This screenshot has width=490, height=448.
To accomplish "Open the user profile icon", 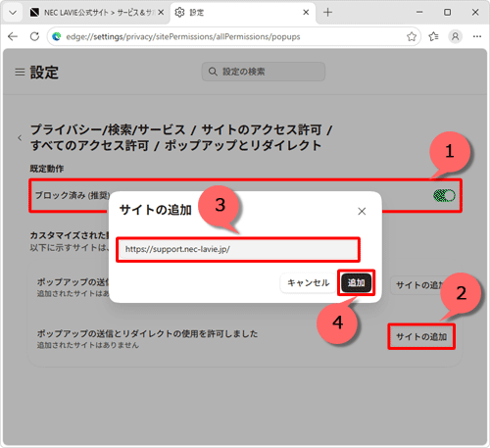I will click(x=456, y=36).
